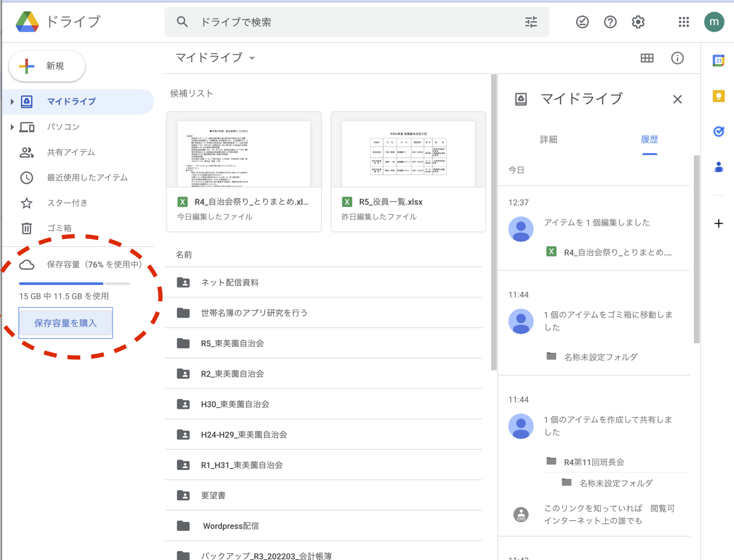Open search filter options icon
Image resolution: width=734 pixels, height=560 pixels.
point(531,22)
